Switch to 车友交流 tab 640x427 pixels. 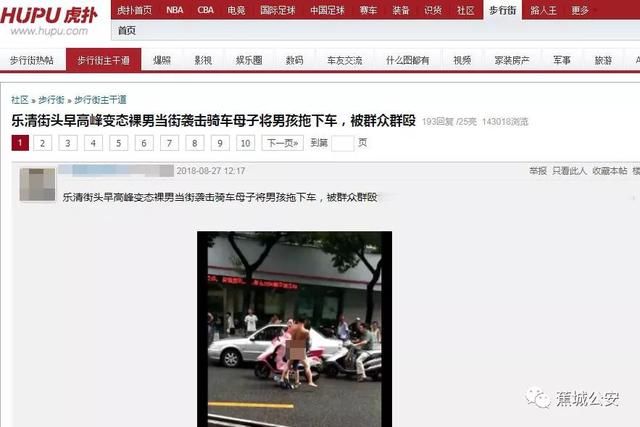tap(344, 60)
